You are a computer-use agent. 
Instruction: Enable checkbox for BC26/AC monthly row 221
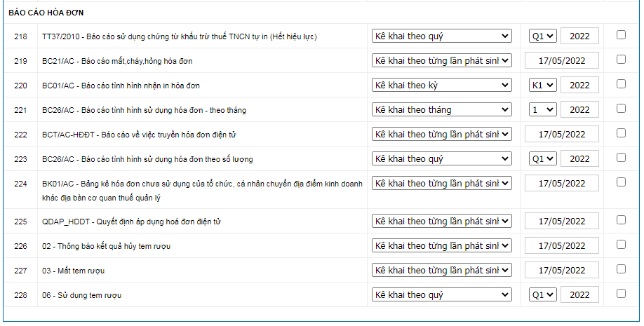tap(621, 109)
